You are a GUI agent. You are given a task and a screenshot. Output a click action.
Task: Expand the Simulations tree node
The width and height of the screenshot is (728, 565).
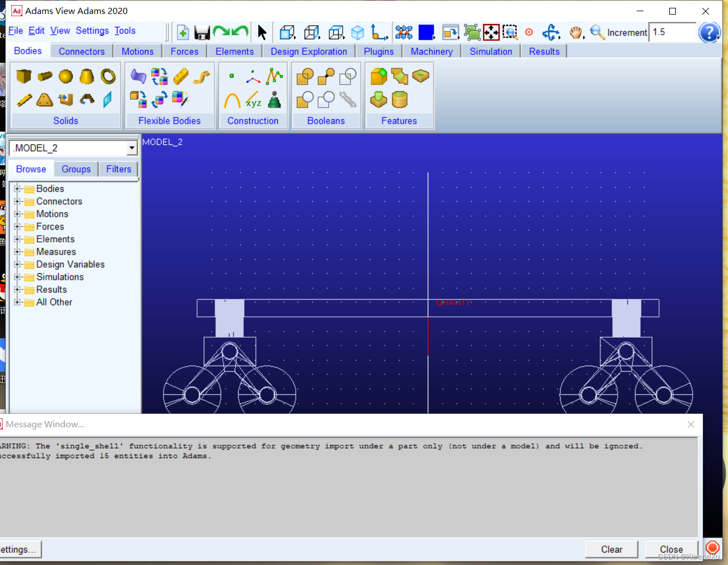[x=17, y=277]
